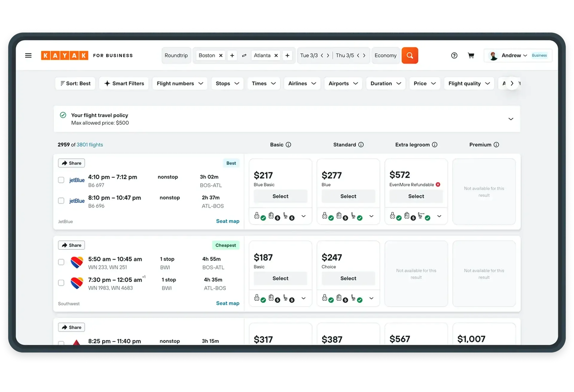Open the Stops filter dropdown
Screen dimensions: 574x392
(227, 83)
